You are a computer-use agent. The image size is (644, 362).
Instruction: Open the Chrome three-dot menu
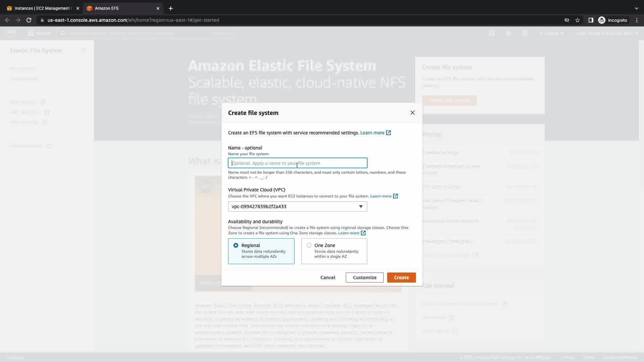pos(637,20)
